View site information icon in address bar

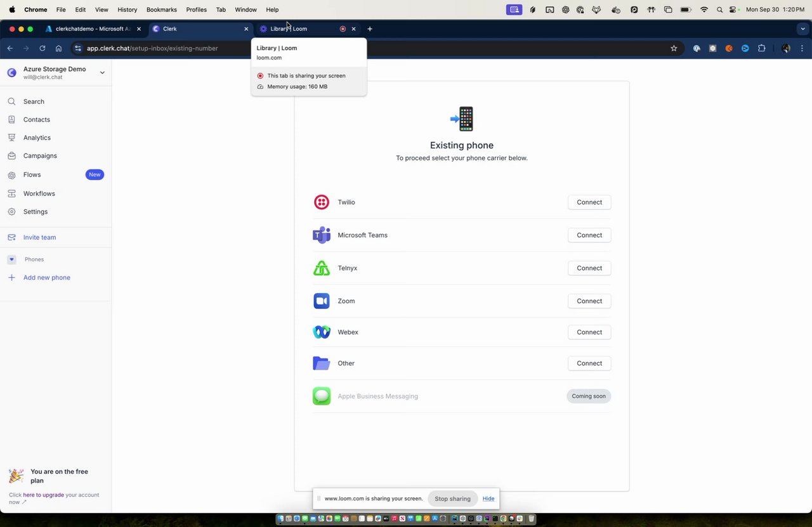[77, 48]
